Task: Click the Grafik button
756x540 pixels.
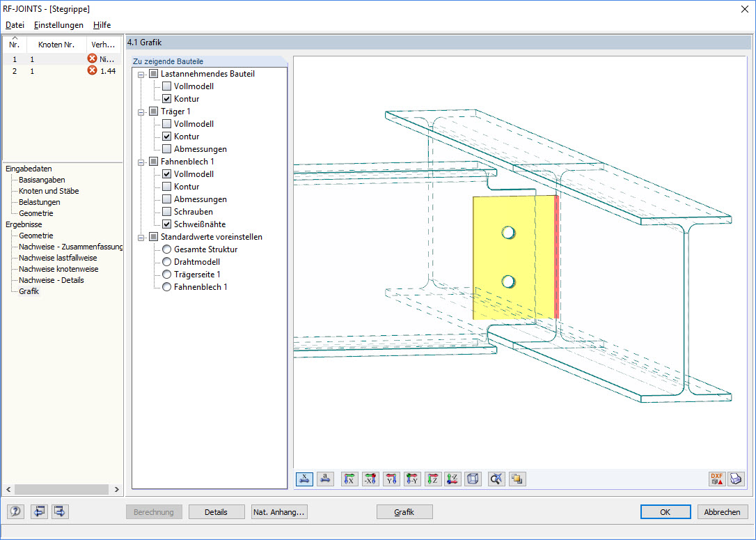Action: [404, 512]
